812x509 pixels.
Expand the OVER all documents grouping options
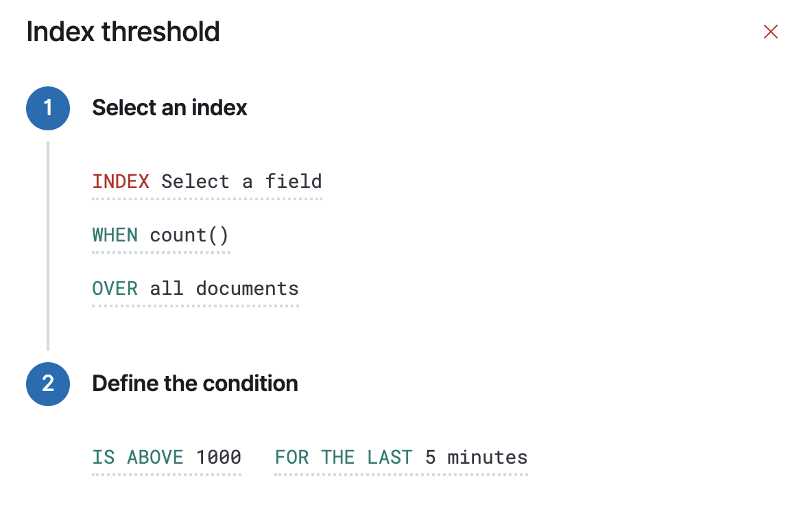(x=195, y=289)
